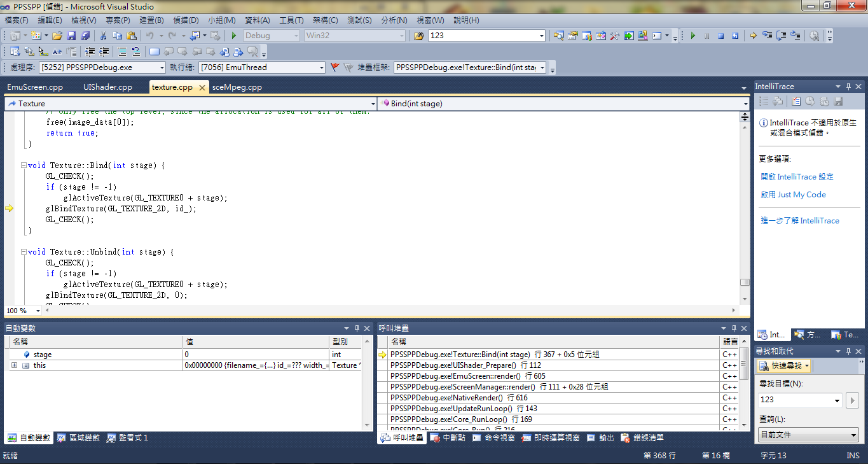The image size is (868, 464).
Task: Click the Cut scissors icon
Action: click(103, 36)
